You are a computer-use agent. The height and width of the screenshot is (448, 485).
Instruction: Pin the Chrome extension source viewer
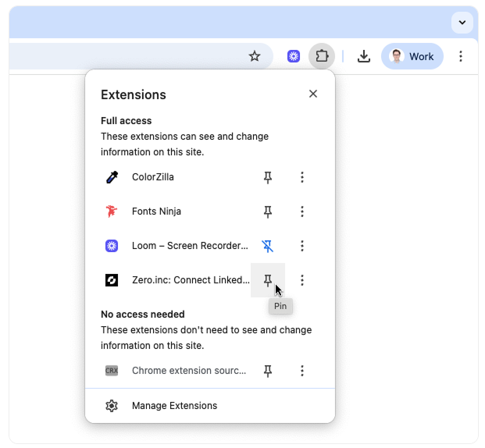coord(268,371)
